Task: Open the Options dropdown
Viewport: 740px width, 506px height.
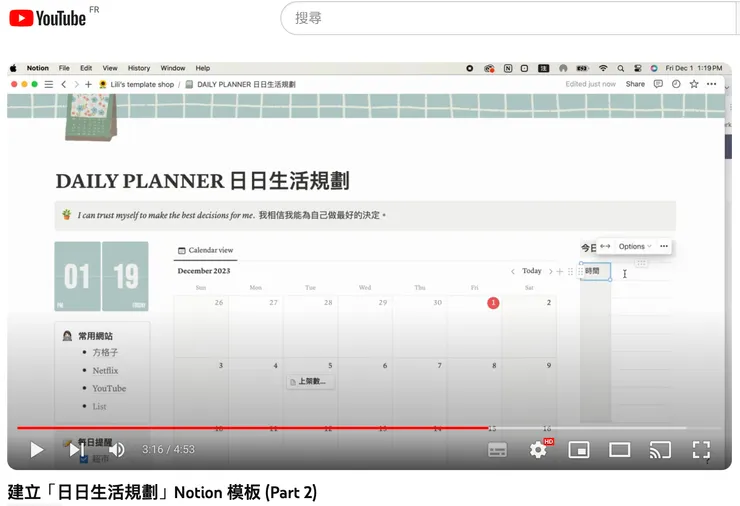Action: 635,246
